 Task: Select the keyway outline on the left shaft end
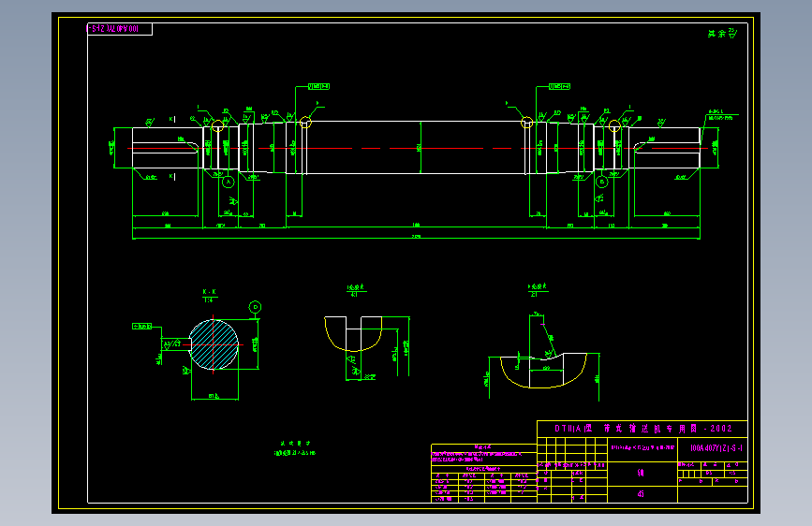[x=166, y=148]
